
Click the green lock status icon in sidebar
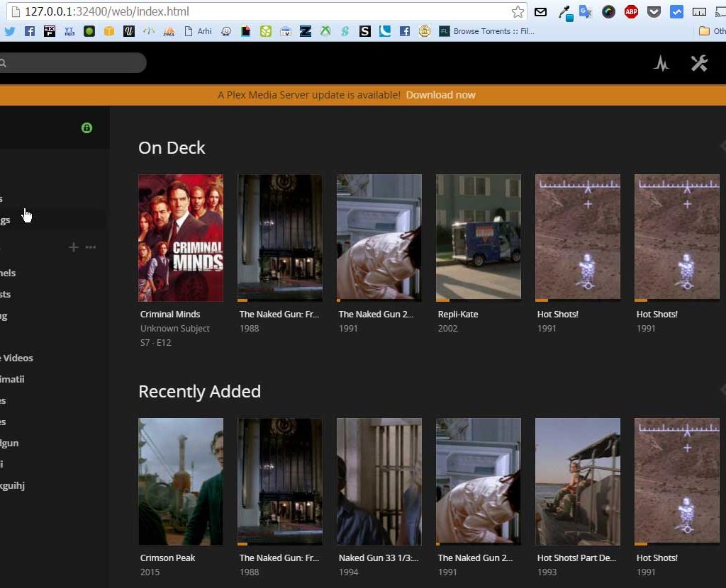(86, 128)
